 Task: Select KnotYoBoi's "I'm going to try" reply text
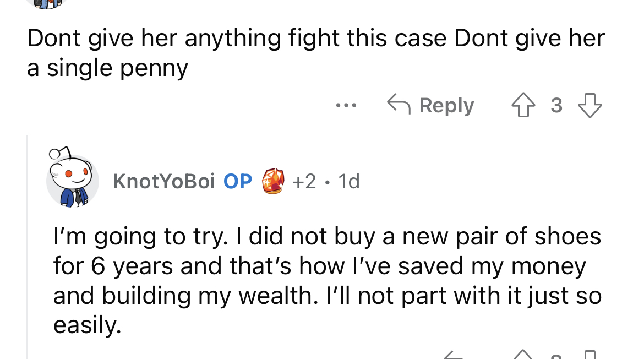pyautogui.click(x=327, y=281)
